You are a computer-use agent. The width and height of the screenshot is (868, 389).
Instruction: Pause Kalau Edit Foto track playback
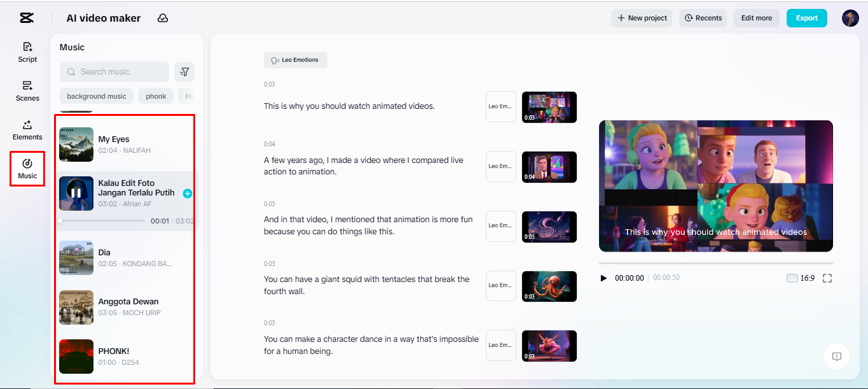[x=76, y=193]
